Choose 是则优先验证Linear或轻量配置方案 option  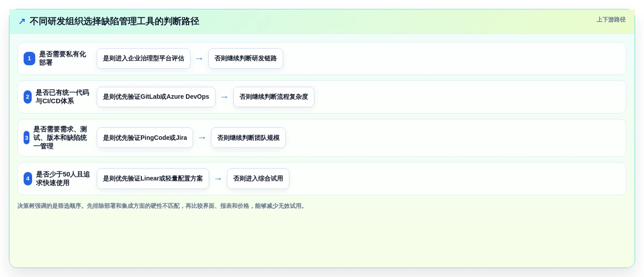pos(153,179)
